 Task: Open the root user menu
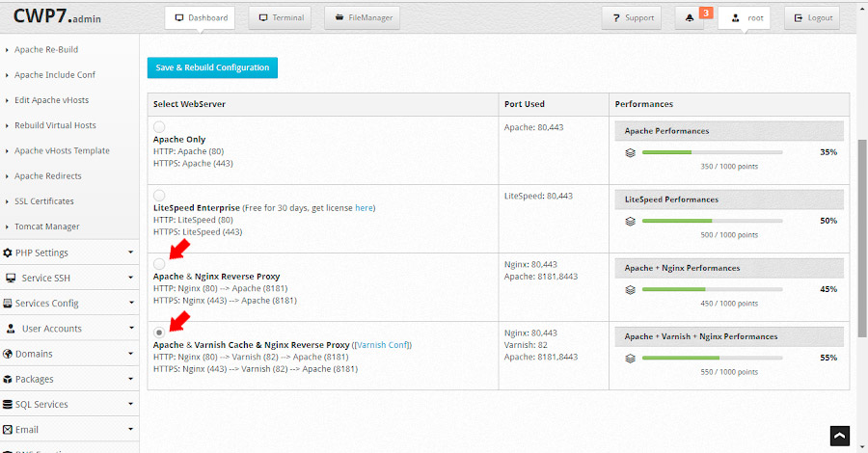(x=744, y=17)
